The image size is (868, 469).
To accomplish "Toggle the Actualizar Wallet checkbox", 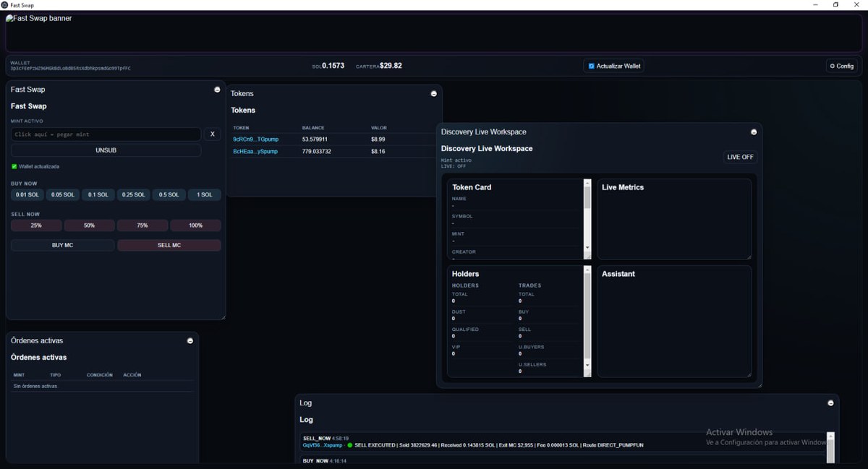I will [x=591, y=66].
